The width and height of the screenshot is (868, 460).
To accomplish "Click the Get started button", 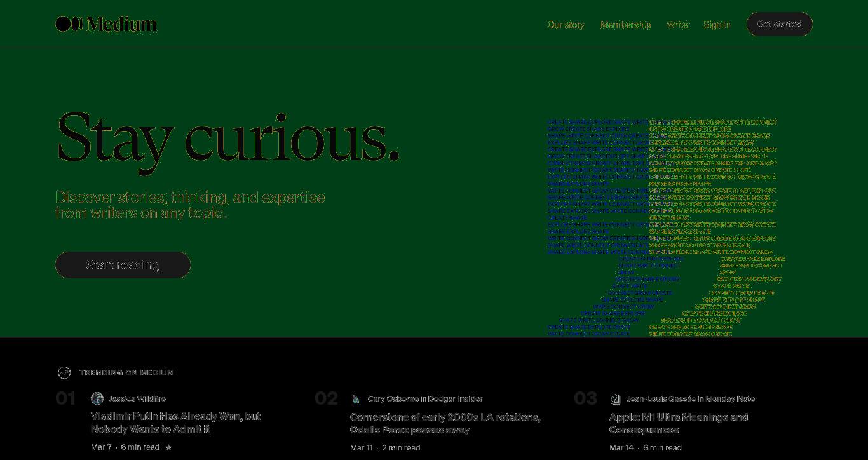I will (779, 24).
